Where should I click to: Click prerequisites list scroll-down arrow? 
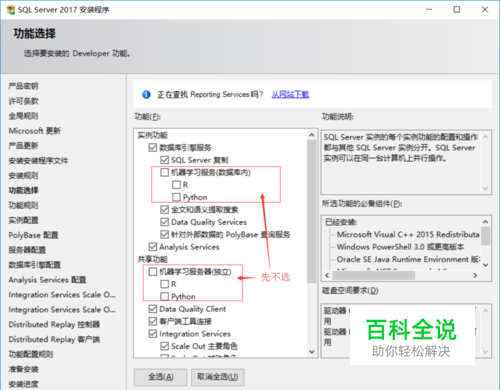coord(485,265)
